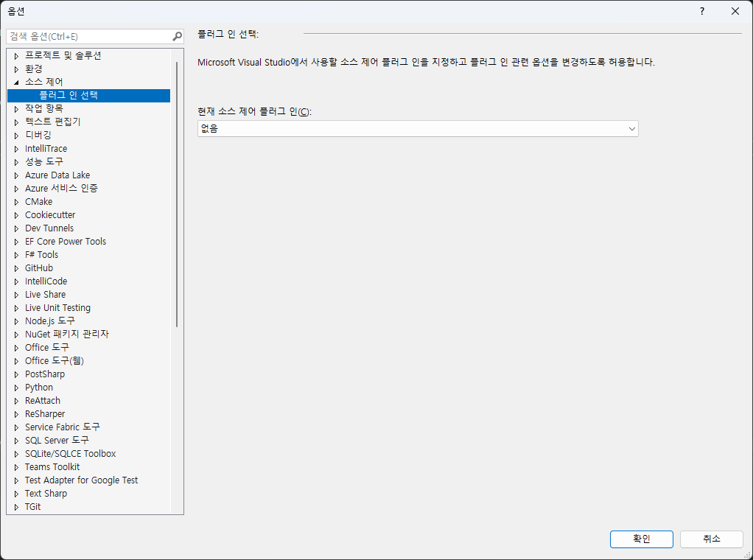Select F# Tools in the tree
This screenshot has height=560, width=753.
coord(41,254)
